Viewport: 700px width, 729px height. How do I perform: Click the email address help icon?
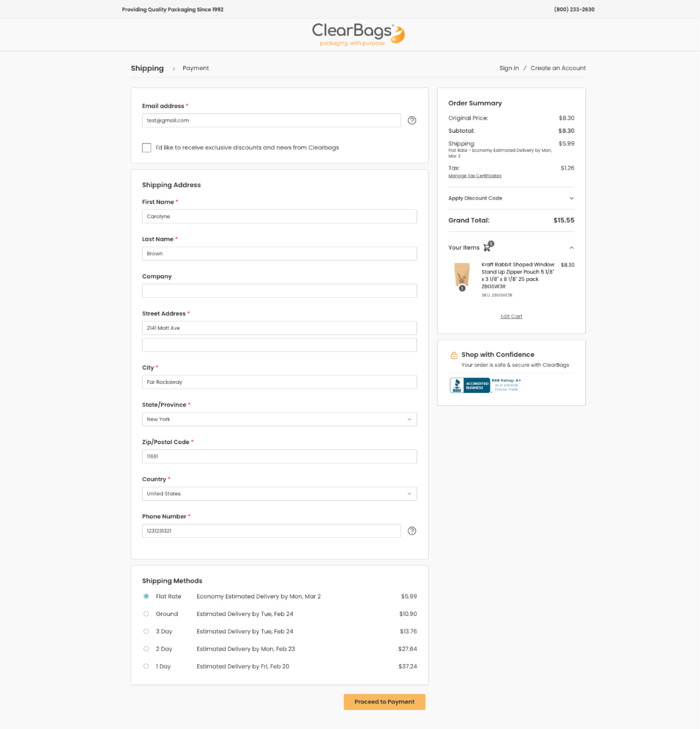tap(412, 120)
